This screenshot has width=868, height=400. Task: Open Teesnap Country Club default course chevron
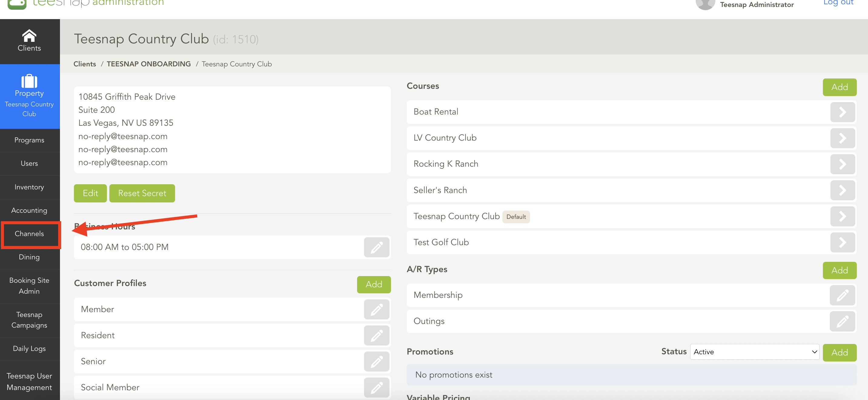point(842,216)
